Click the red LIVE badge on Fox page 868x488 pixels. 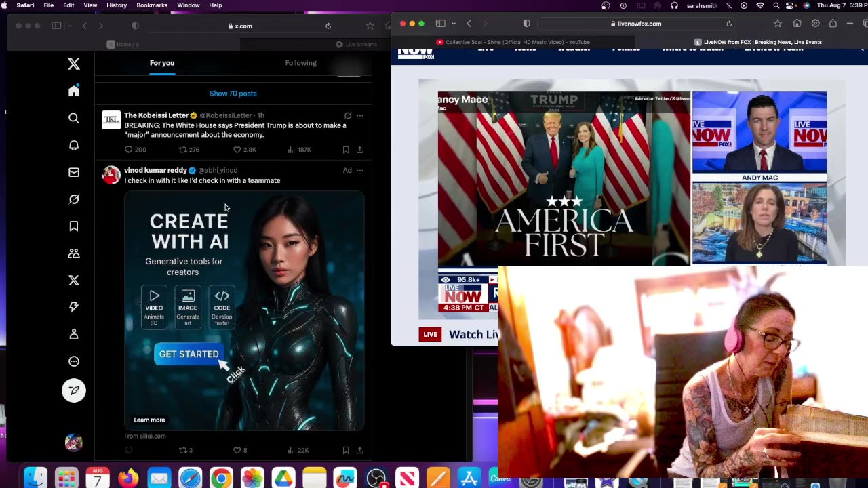click(431, 334)
